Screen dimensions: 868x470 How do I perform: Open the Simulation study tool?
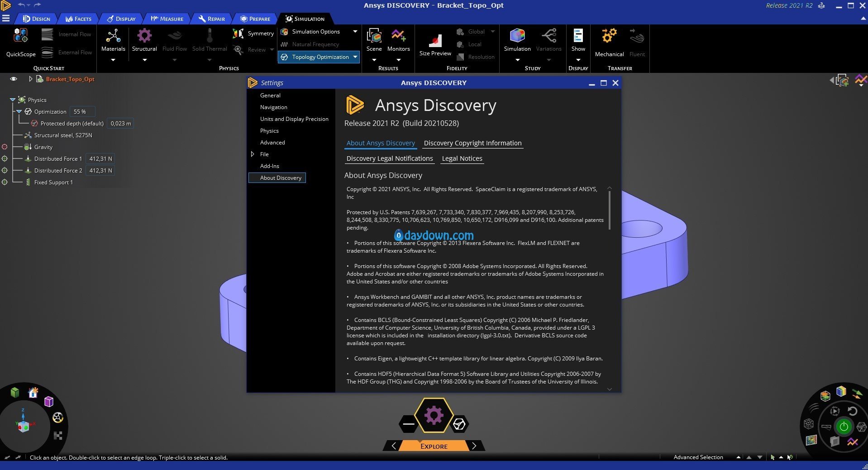[x=517, y=40]
